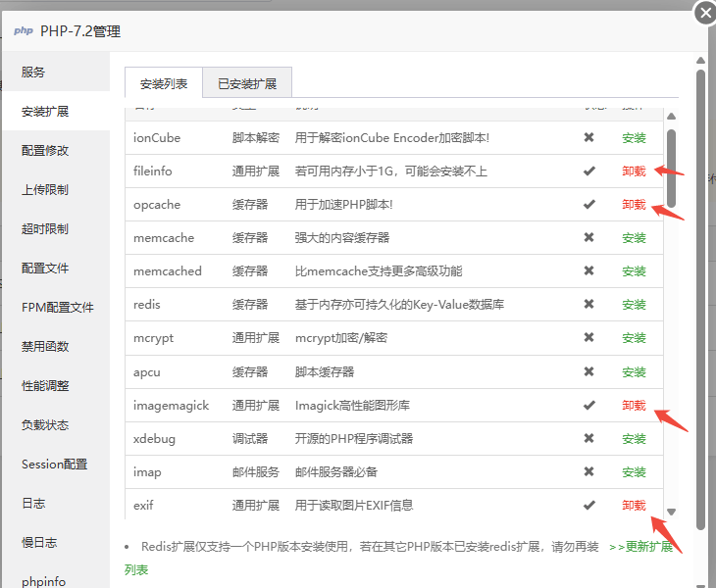Open 慢日志 section
Viewport: 716px width, 588px height.
pyautogui.click(x=39, y=542)
